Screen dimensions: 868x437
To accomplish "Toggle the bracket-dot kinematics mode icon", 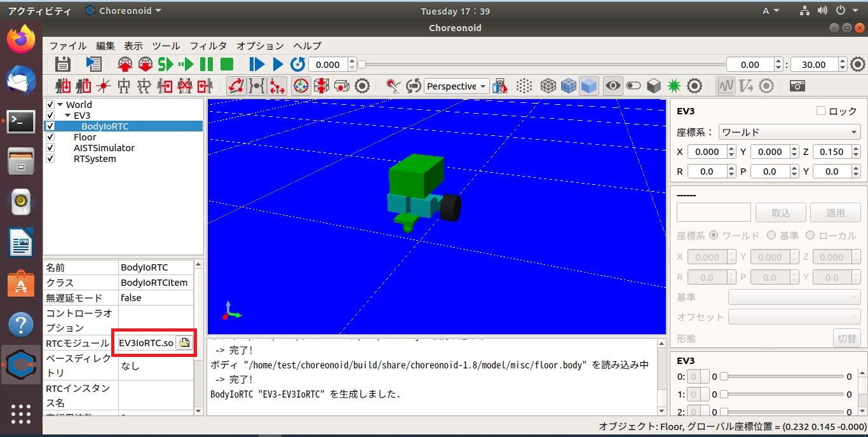I will pyautogui.click(x=257, y=86).
